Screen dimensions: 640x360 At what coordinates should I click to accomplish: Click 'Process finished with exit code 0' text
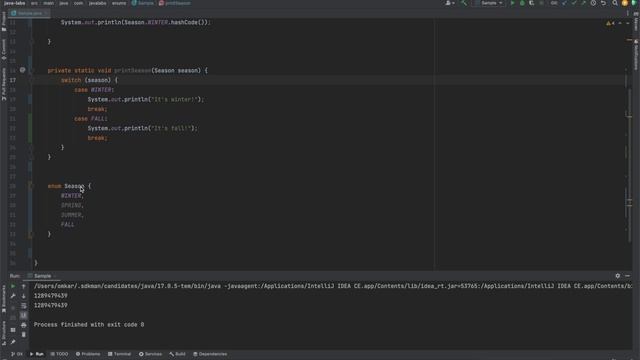(89, 324)
